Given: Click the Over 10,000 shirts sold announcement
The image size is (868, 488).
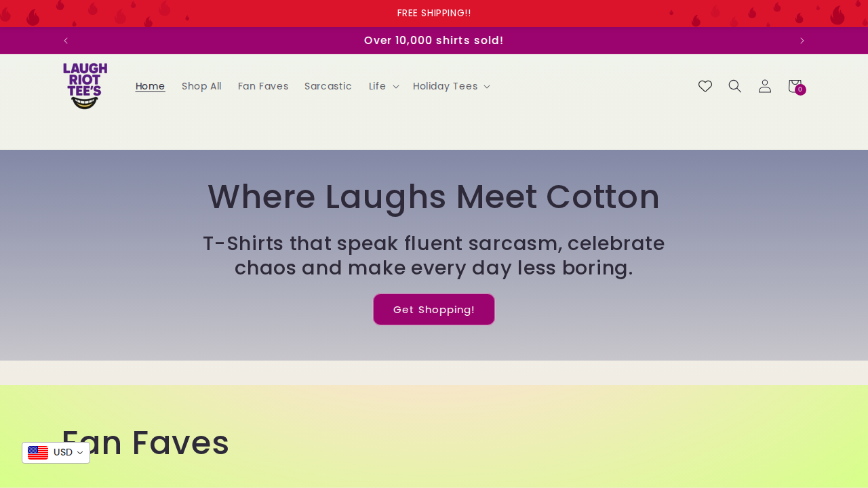Looking at the screenshot, I should (433, 40).
